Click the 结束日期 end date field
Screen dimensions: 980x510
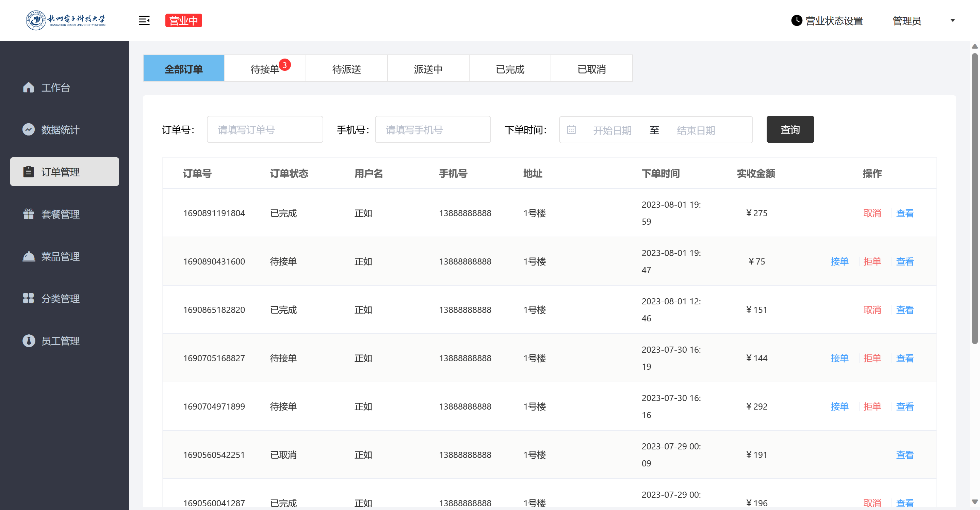point(696,130)
